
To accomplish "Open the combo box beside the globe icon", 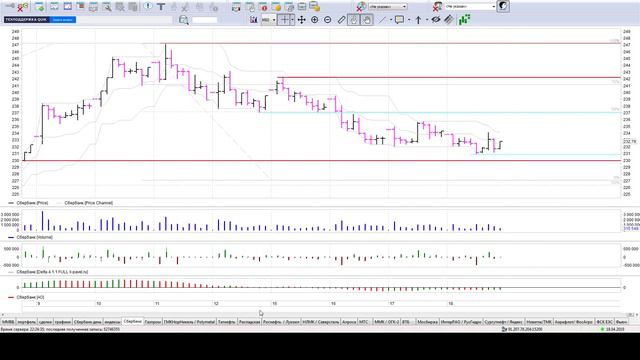I will click(x=388, y=7).
